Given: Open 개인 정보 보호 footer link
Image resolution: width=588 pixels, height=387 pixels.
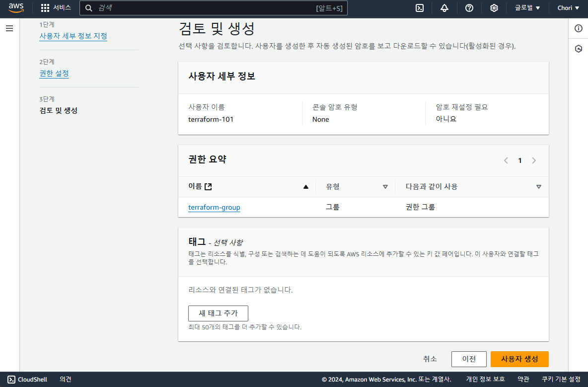Looking at the screenshot, I should click(485, 380).
